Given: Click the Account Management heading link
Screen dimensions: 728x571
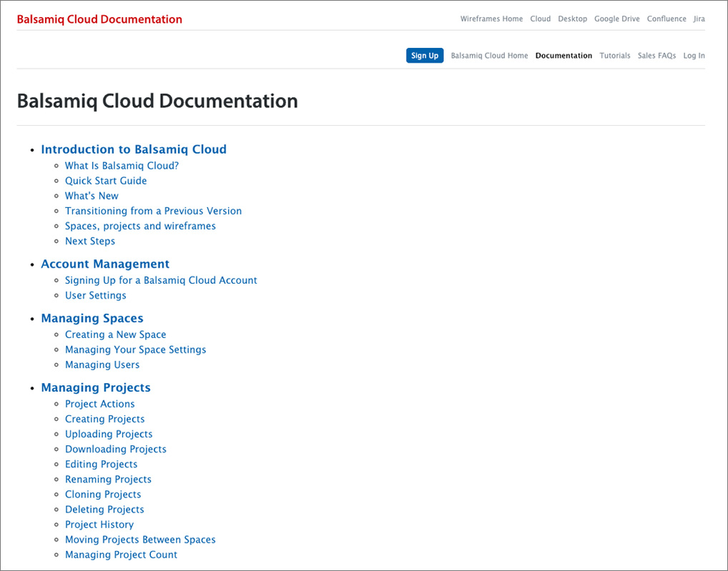Looking at the screenshot, I should click(105, 264).
